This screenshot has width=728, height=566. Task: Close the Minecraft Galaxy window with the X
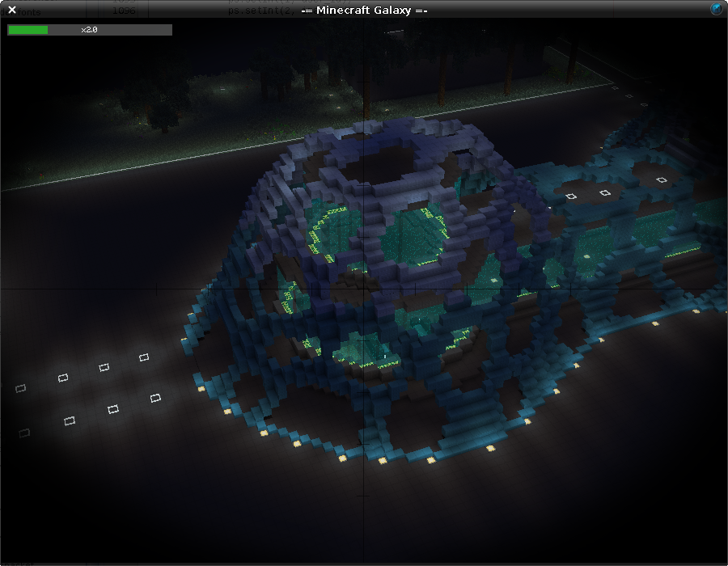(12, 10)
